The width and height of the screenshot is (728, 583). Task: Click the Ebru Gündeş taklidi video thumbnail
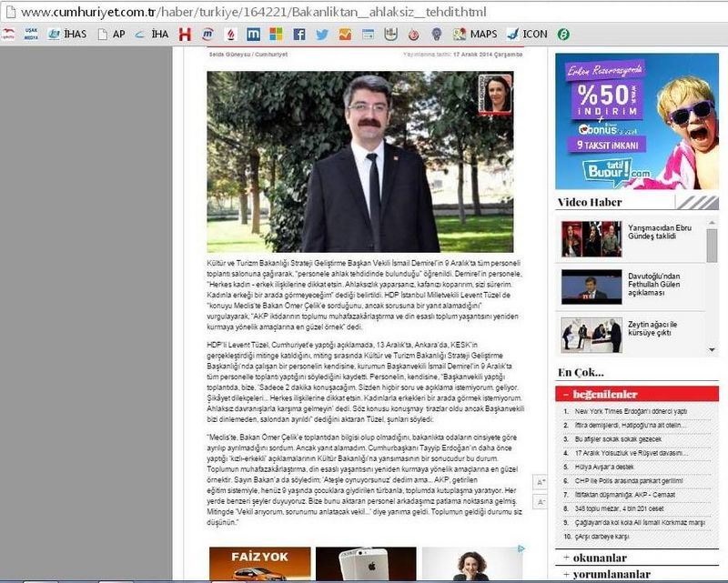(591, 239)
